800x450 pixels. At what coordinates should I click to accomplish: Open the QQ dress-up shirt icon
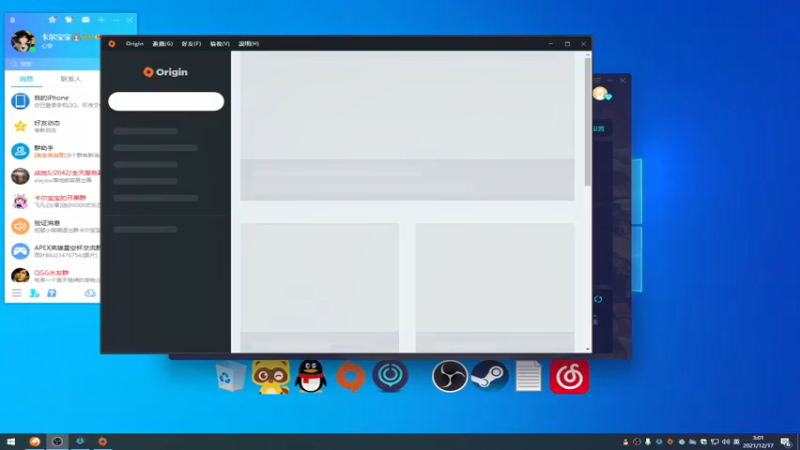pos(69,20)
